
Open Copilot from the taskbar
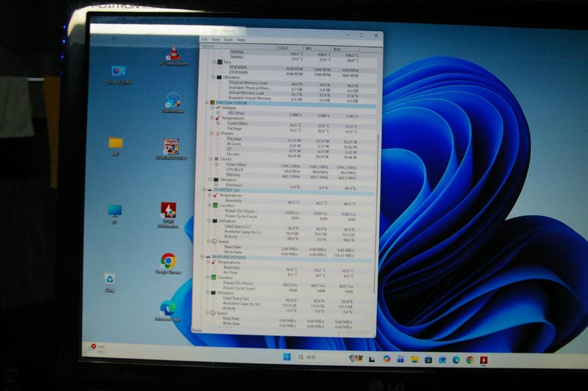click(x=387, y=359)
